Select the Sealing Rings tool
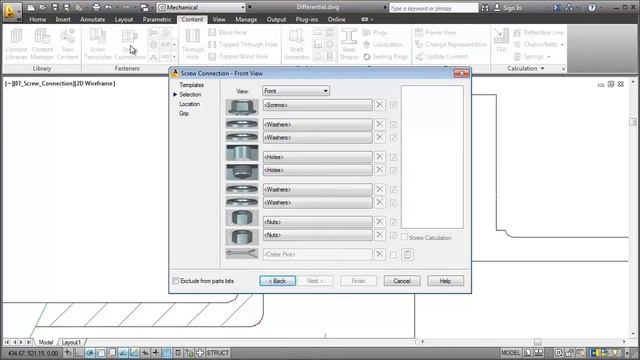The image size is (640, 360). (x=385, y=57)
